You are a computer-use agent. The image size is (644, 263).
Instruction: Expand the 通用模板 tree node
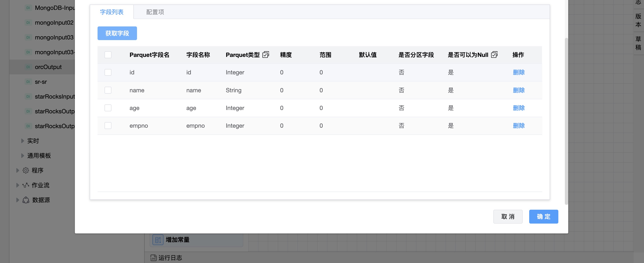pos(22,156)
